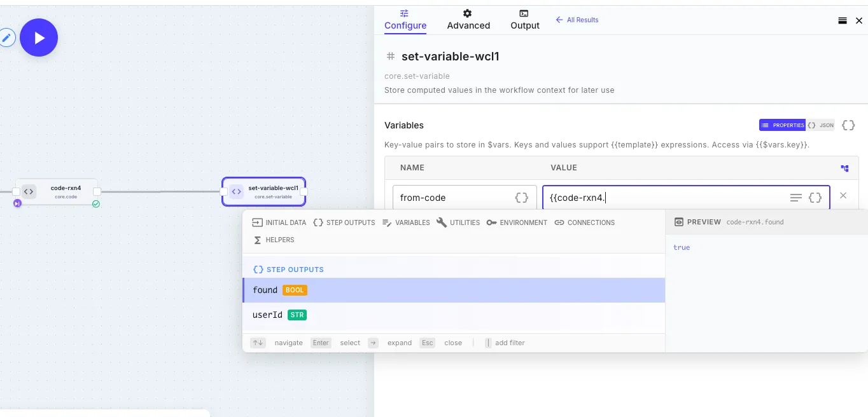The image size is (868, 417).
Task: Open the Output tab
Action: [524, 20]
